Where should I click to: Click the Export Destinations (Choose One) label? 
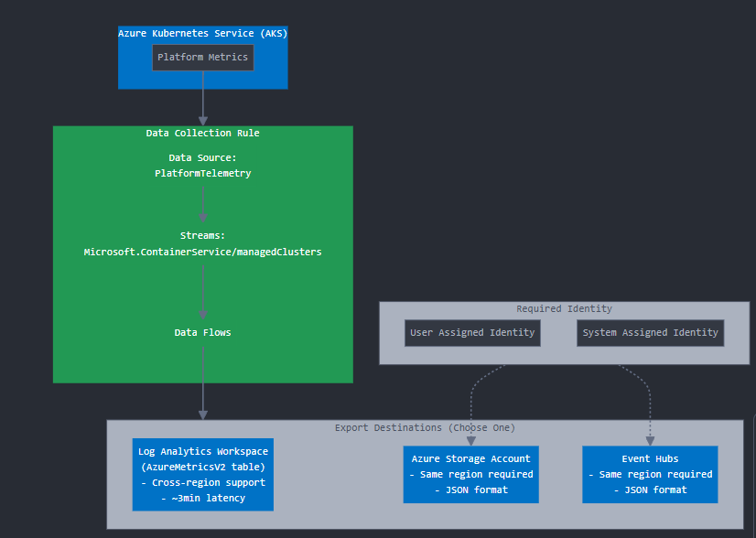(x=425, y=427)
